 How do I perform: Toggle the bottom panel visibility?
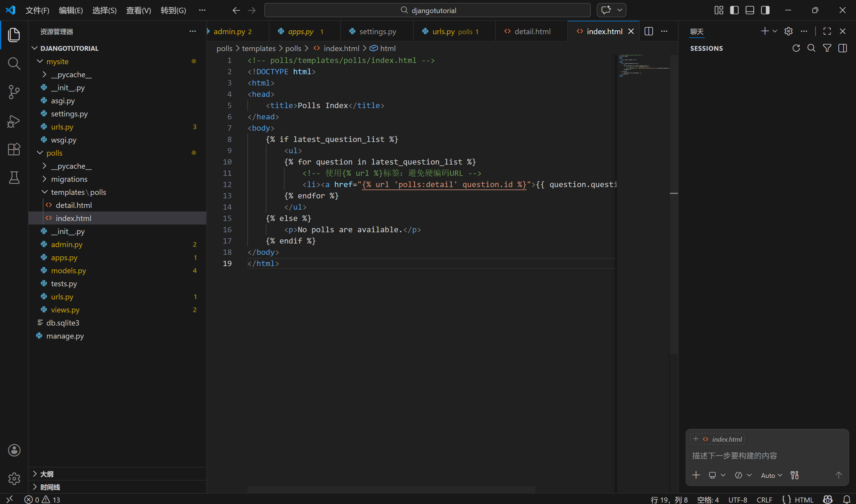[750, 10]
